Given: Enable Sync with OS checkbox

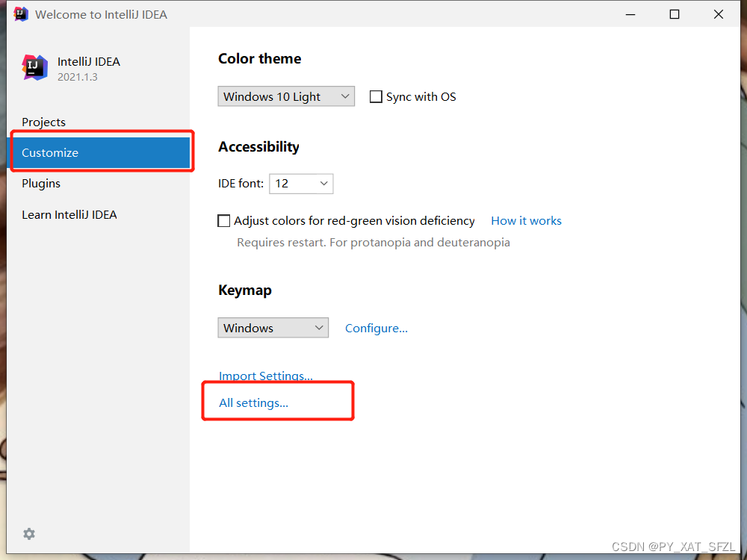Looking at the screenshot, I should point(376,96).
